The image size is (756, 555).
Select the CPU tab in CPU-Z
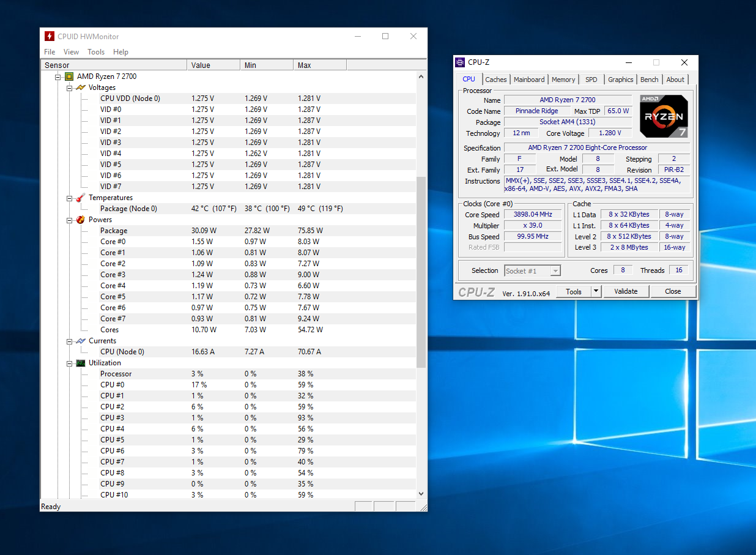pos(469,79)
